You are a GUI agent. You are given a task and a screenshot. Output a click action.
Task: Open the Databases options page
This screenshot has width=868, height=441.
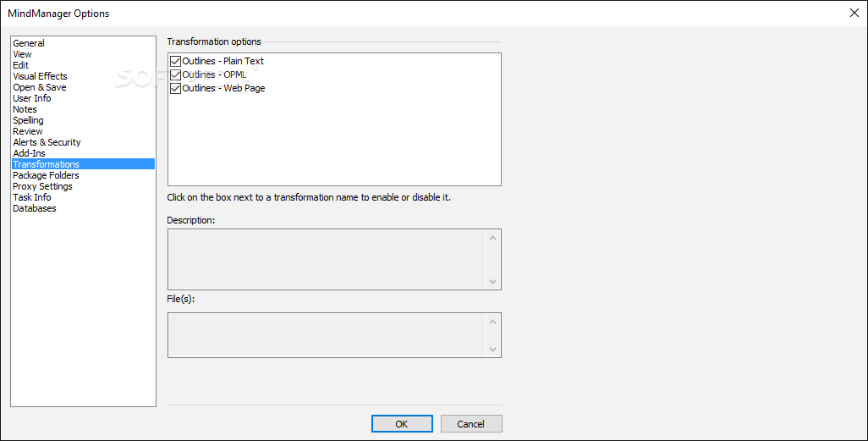click(x=35, y=208)
